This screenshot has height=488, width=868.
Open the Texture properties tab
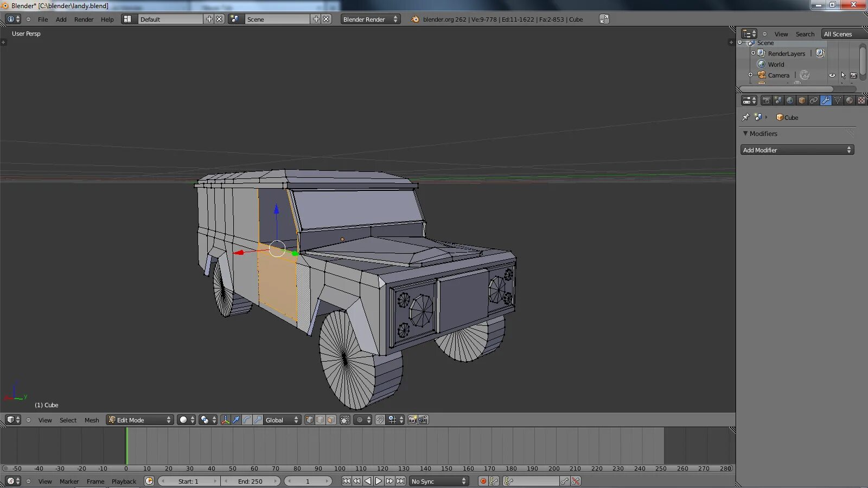(861, 100)
